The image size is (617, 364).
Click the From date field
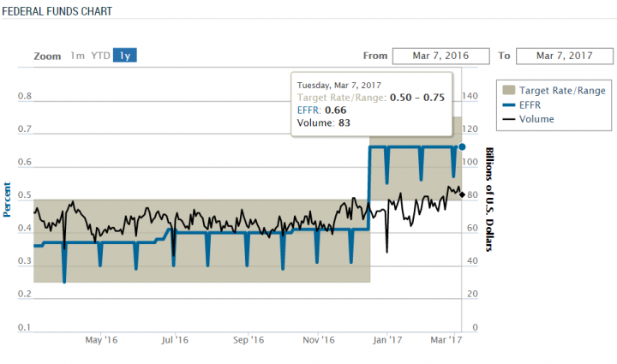441,56
